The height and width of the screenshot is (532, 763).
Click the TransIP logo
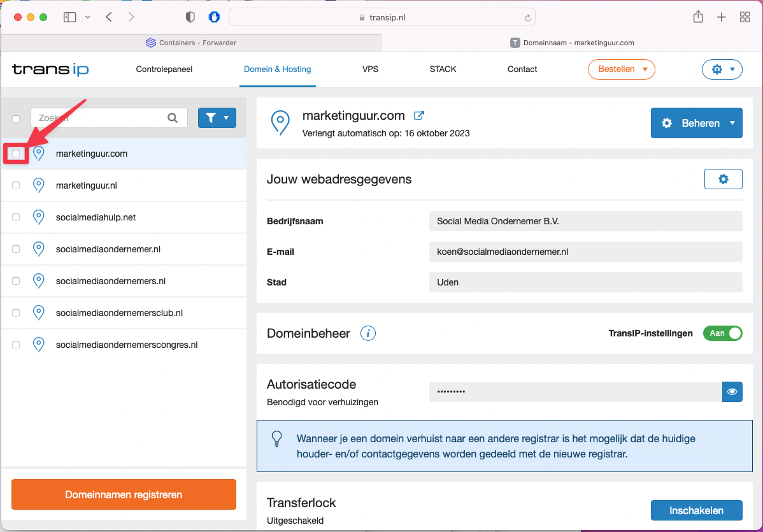point(50,69)
